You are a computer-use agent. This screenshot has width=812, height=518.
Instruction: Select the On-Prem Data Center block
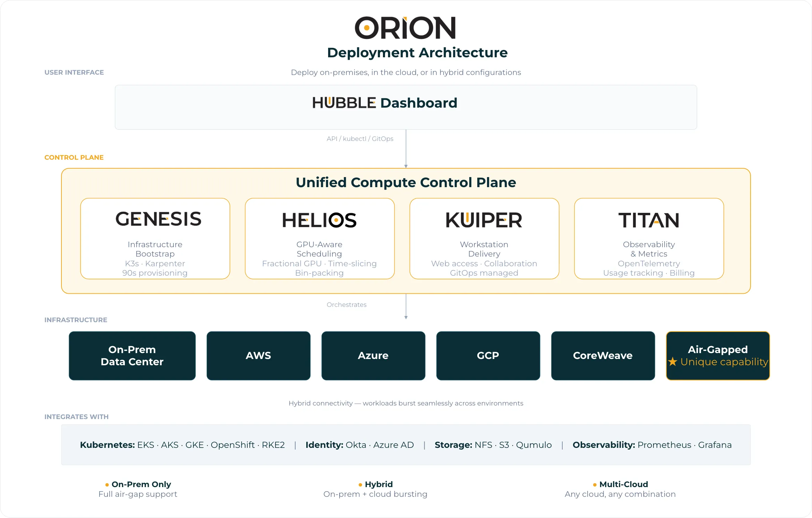(x=132, y=356)
